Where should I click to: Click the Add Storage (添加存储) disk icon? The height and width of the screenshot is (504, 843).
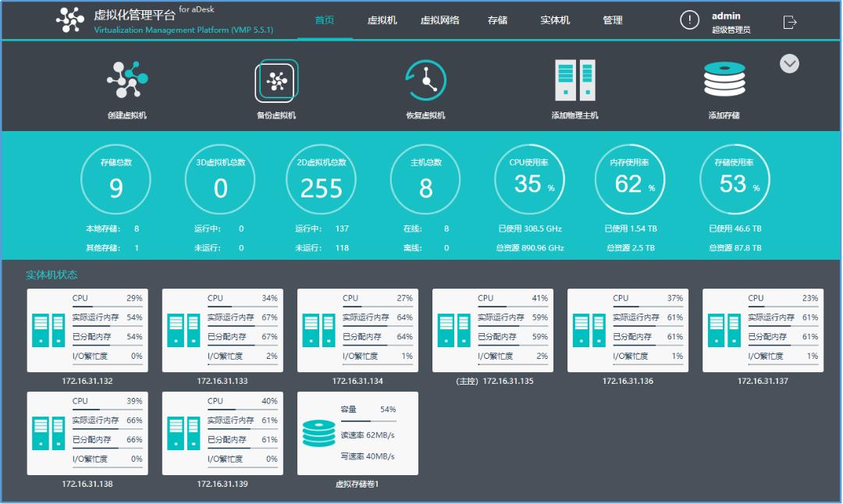pos(724,79)
